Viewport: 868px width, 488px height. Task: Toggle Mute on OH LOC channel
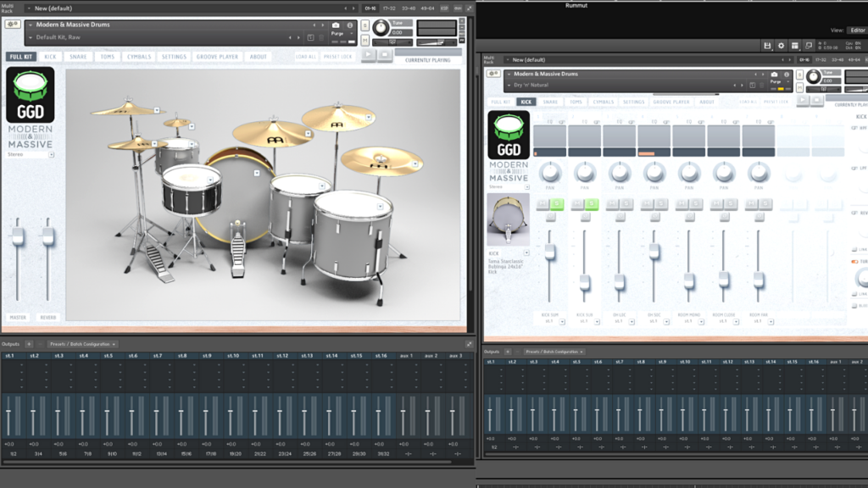pyautogui.click(x=612, y=204)
